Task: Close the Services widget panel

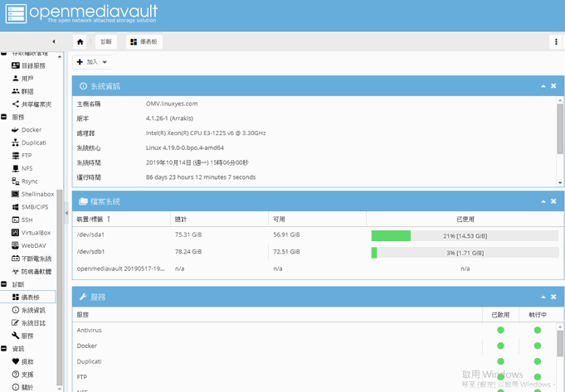Action: 553,297
